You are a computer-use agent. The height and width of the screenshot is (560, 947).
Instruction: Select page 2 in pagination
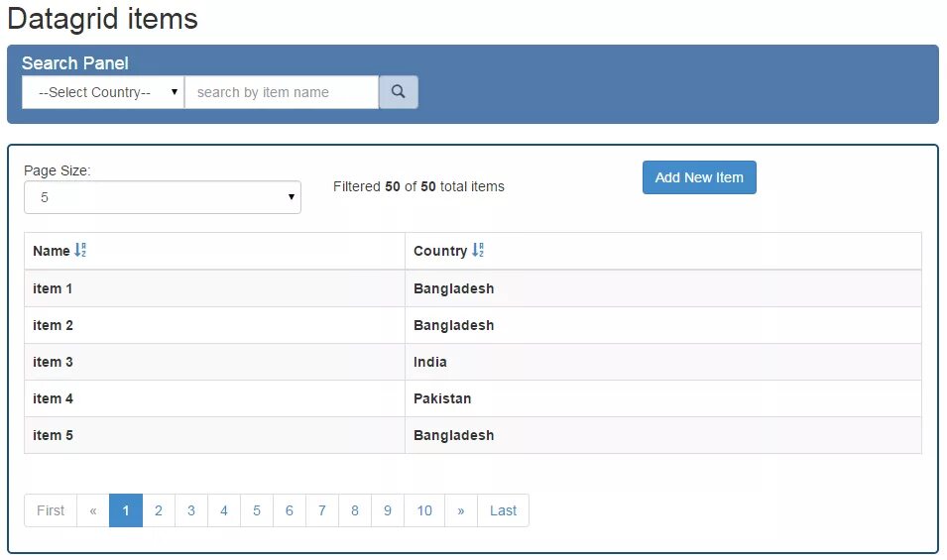(159, 510)
